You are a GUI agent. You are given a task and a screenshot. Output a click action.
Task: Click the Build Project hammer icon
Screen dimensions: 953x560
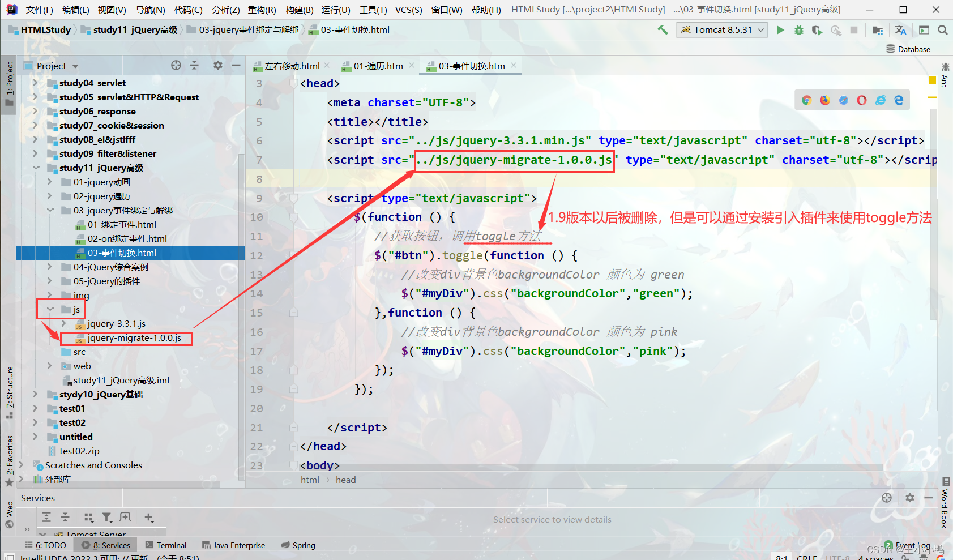point(663,30)
